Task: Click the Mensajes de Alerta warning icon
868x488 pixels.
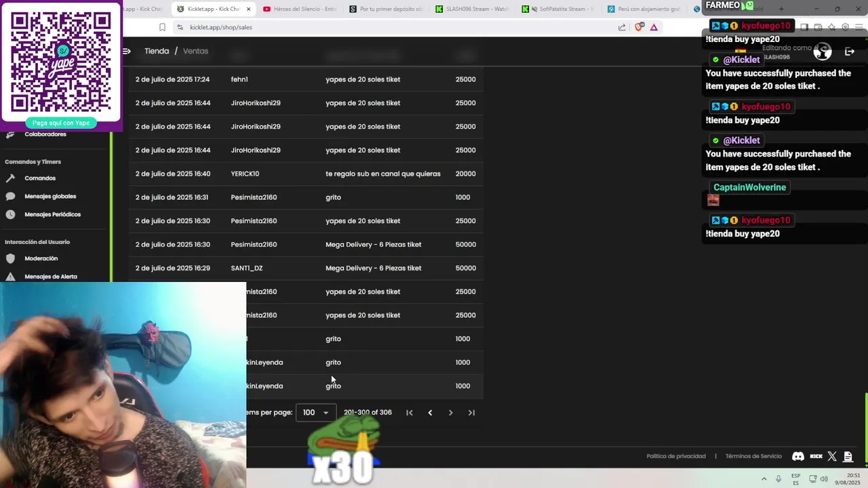Action: tap(10, 277)
